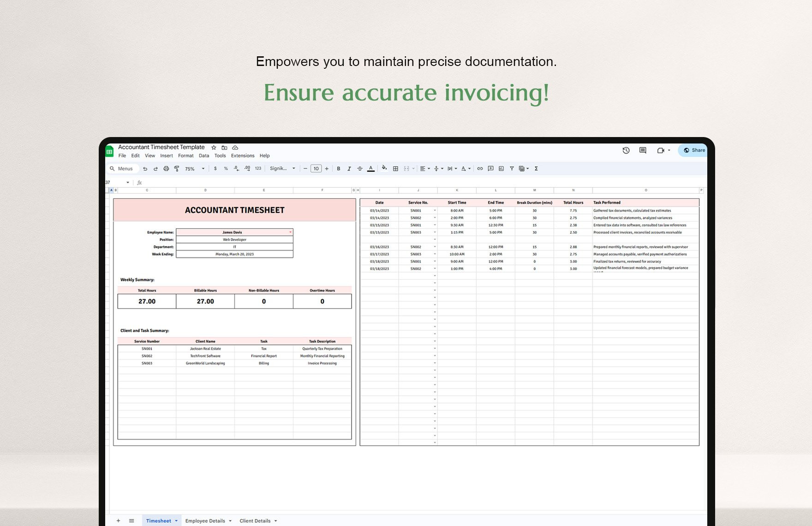This screenshot has height=526, width=812.
Task: Open the comments history icon
Action: point(643,150)
